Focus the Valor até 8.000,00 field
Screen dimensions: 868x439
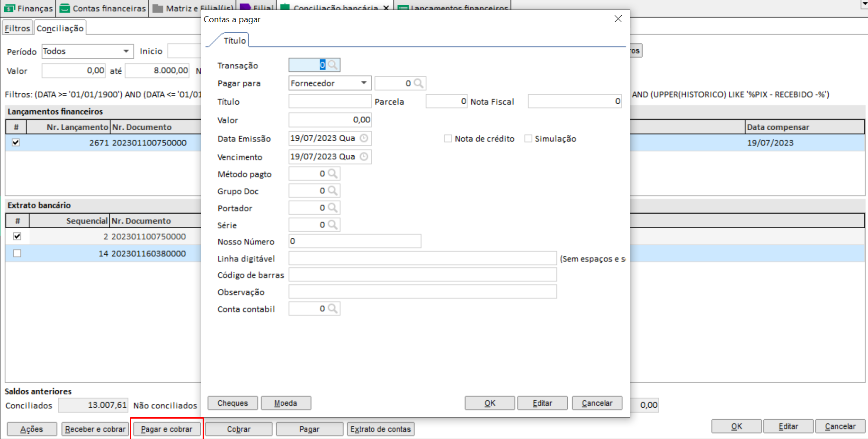pyautogui.click(x=157, y=71)
